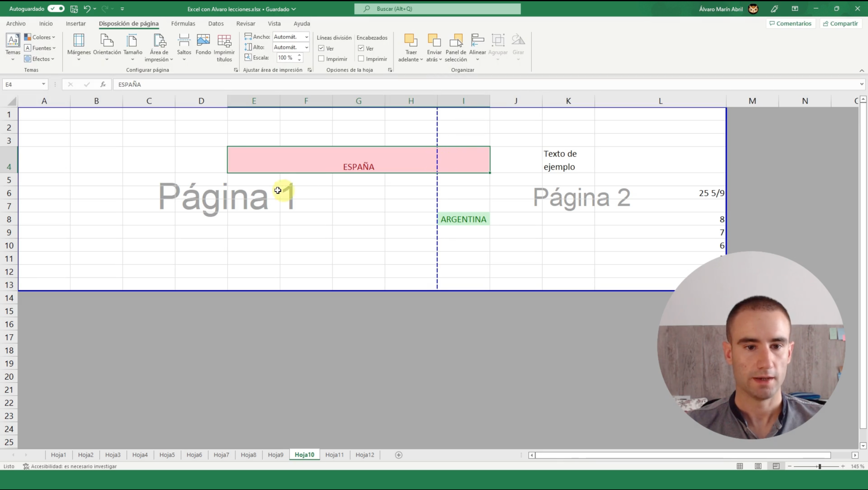This screenshot has width=868, height=490.
Task: Open Imprimir títulos print titles dialog
Action: coord(224,48)
